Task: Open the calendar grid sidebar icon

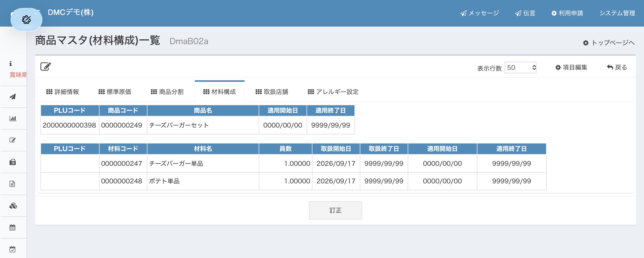Action: pos(13,227)
